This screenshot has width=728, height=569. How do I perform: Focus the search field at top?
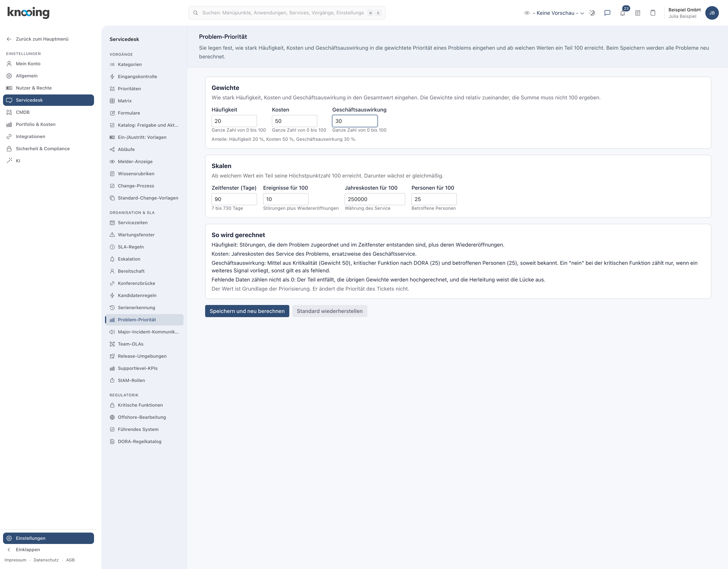(x=287, y=13)
